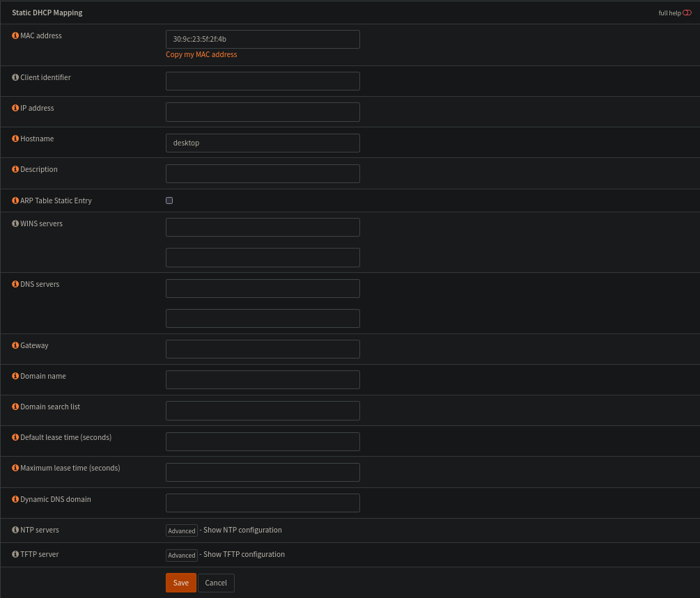Image resolution: width=700 pixels, height=598 pixels.
Task: Toggle the full help switch
Action: coord(687,13)
